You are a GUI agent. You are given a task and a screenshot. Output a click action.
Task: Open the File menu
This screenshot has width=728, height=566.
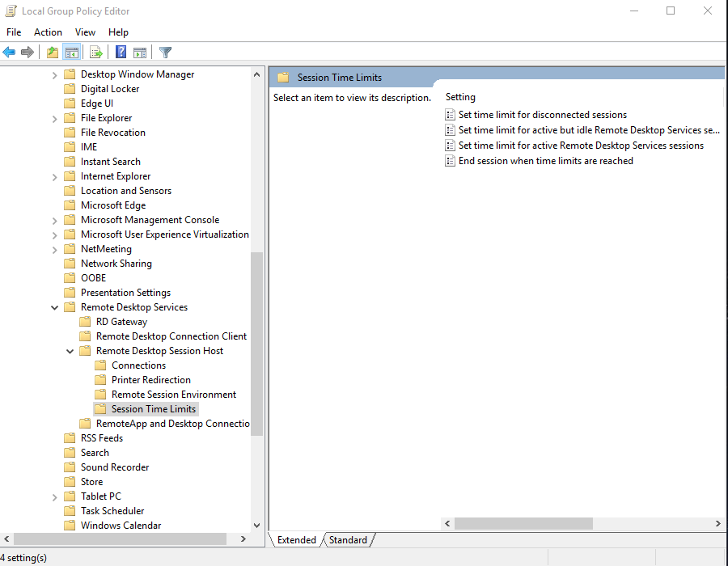(14, 32)
